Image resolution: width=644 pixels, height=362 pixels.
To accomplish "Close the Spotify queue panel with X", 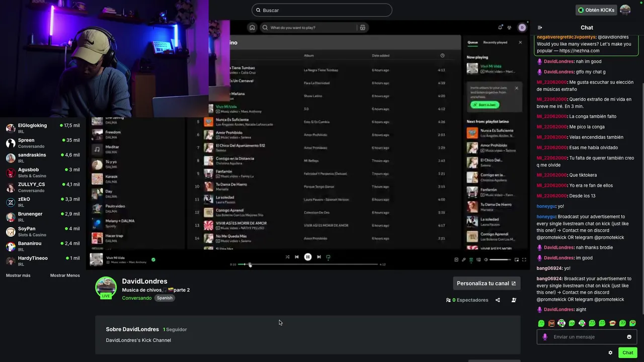I will [x=520, y=42].
